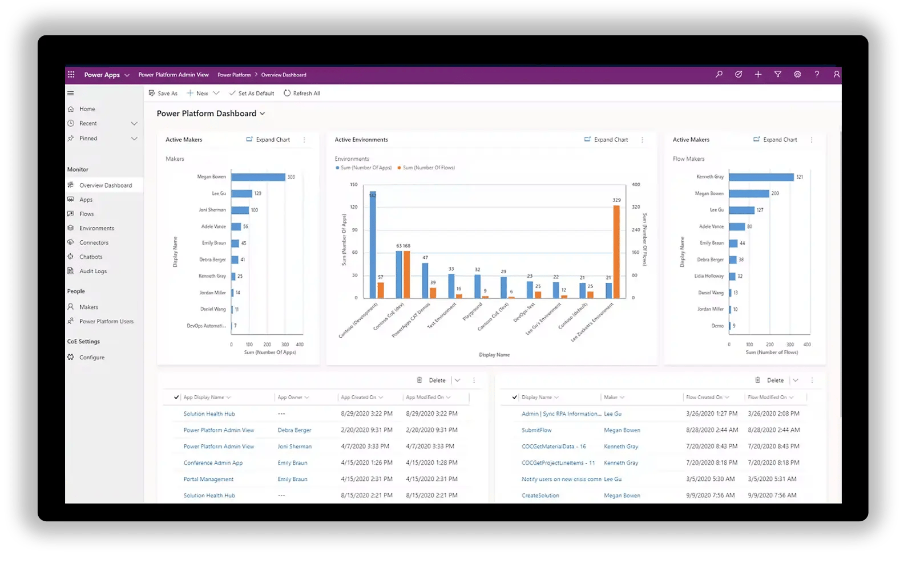
Task: Click the orange 329 flows bar
Action: click(x=616, y=252)
